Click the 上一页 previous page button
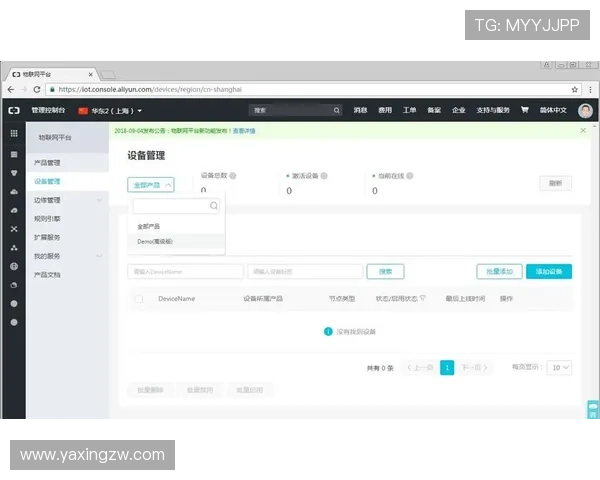The width and height of the screenshot is (600, 480). (420, 367)
